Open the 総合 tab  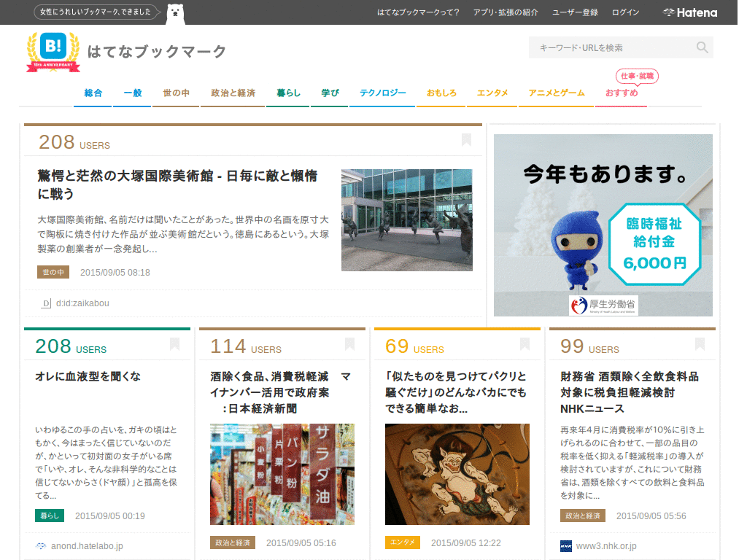93,93
